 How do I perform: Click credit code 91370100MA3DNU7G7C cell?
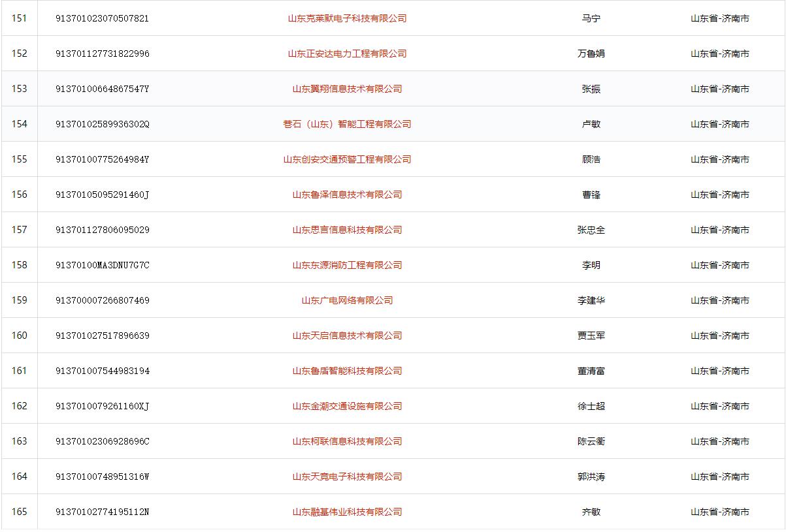point(103,265)
